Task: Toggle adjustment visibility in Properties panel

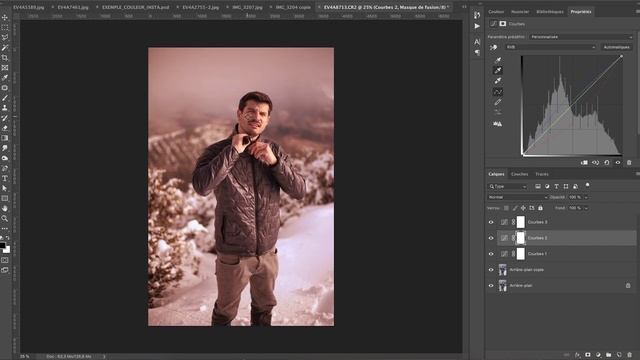Action: tap(618, 162)
